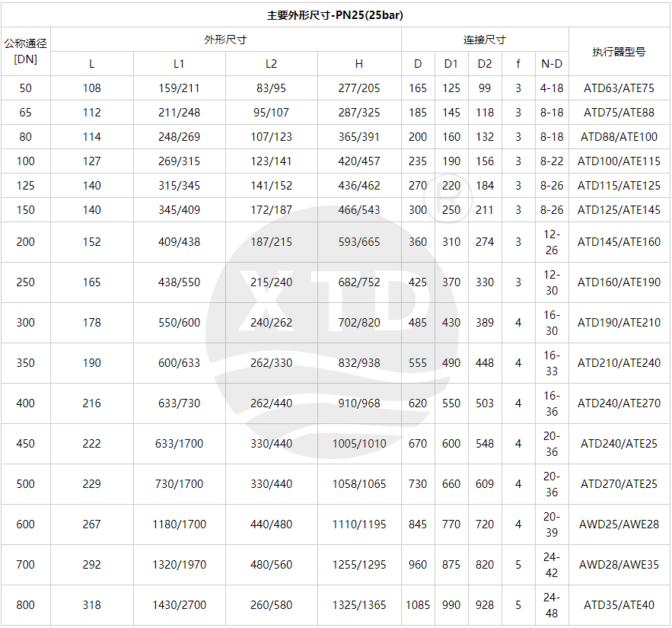Select the ATD35/ATE40 actuator cell

click(619, 605)
